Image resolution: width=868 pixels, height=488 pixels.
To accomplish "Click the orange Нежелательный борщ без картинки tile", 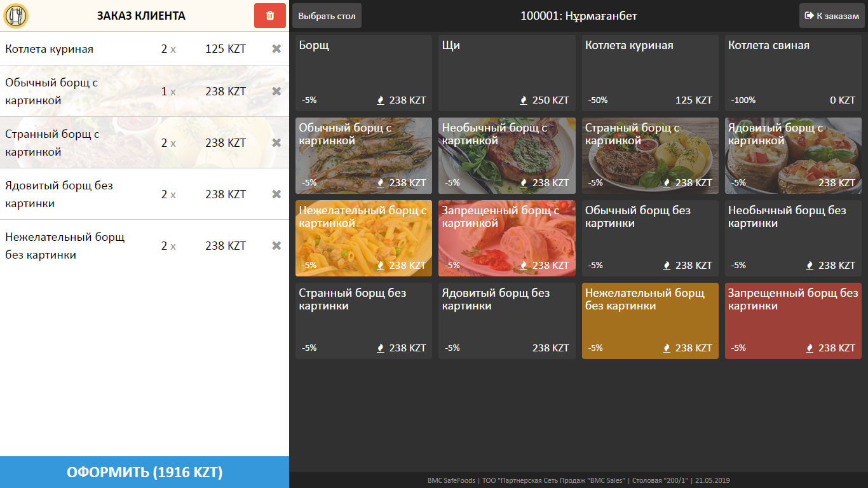I will (650, 321).
